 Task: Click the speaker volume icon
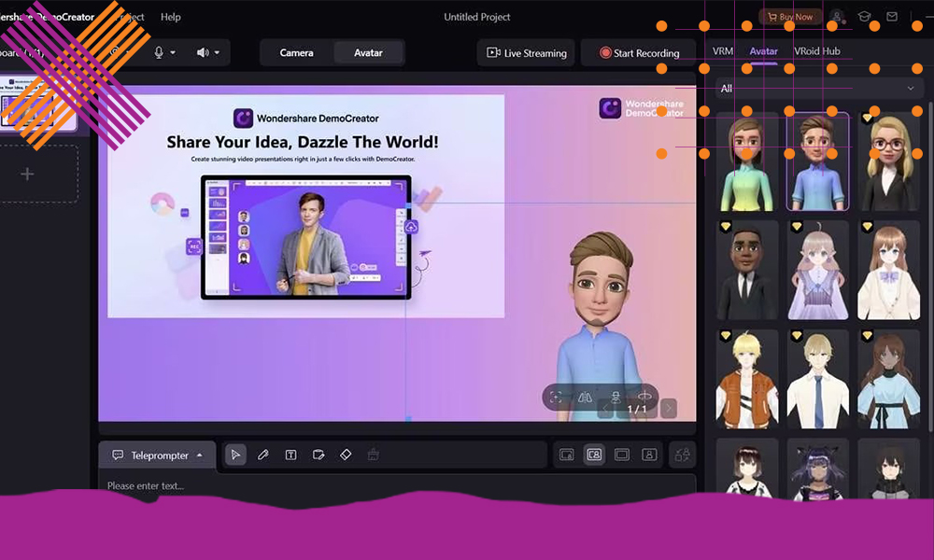(x=203, y=52)
